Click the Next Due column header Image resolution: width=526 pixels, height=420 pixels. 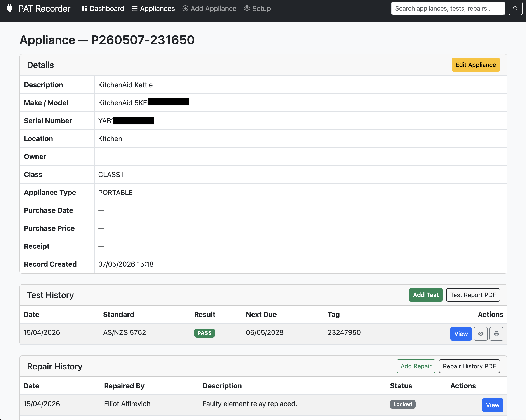click(261, 314)
